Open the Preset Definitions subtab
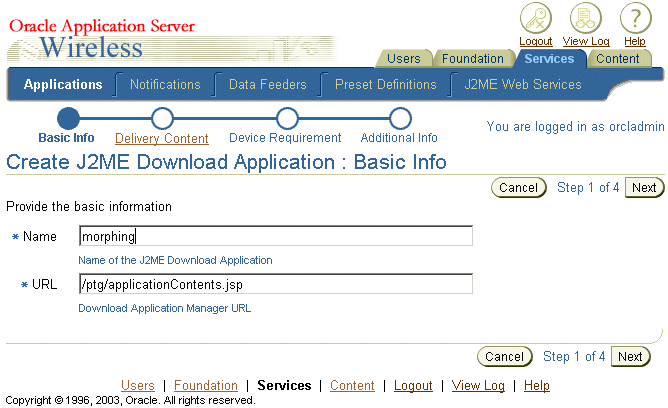 [386, 84]
